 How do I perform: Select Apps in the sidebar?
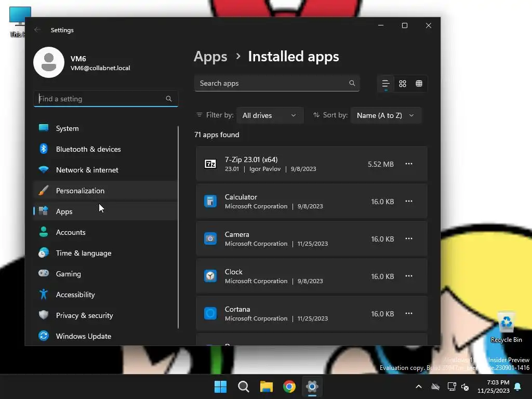coord(105,211)
